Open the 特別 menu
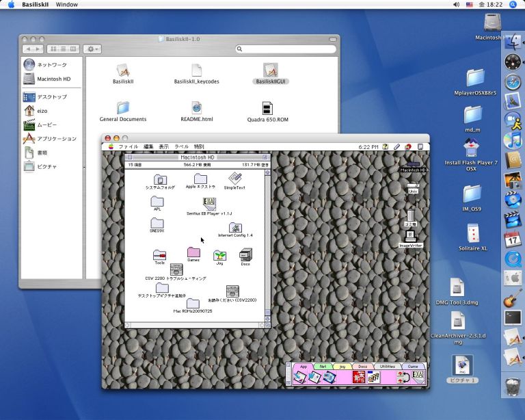 pos(199,146)
